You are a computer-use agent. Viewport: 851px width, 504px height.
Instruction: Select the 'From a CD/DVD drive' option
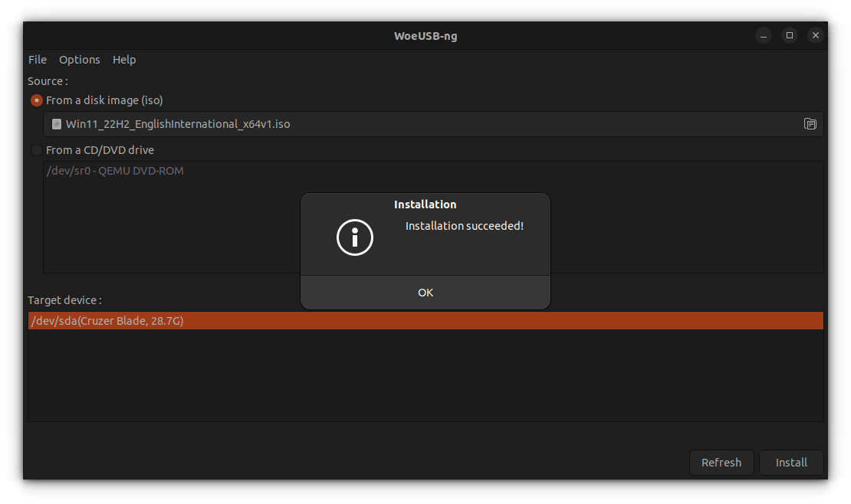[x=37, y=150]
